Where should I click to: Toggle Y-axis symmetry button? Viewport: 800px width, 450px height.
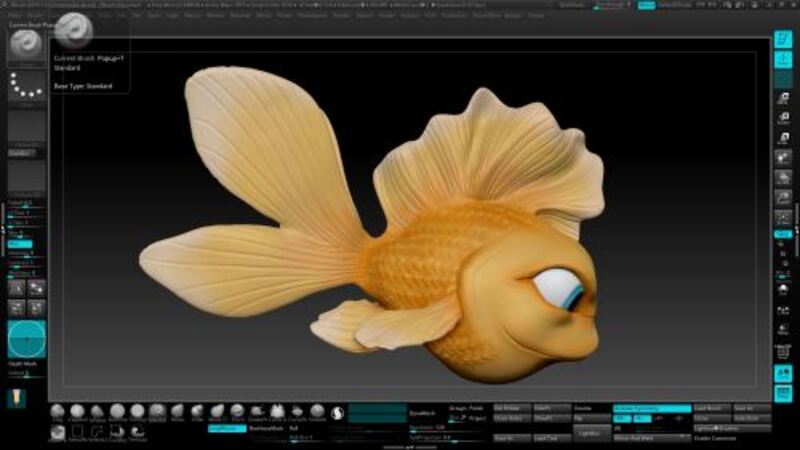tap(642, 418)
